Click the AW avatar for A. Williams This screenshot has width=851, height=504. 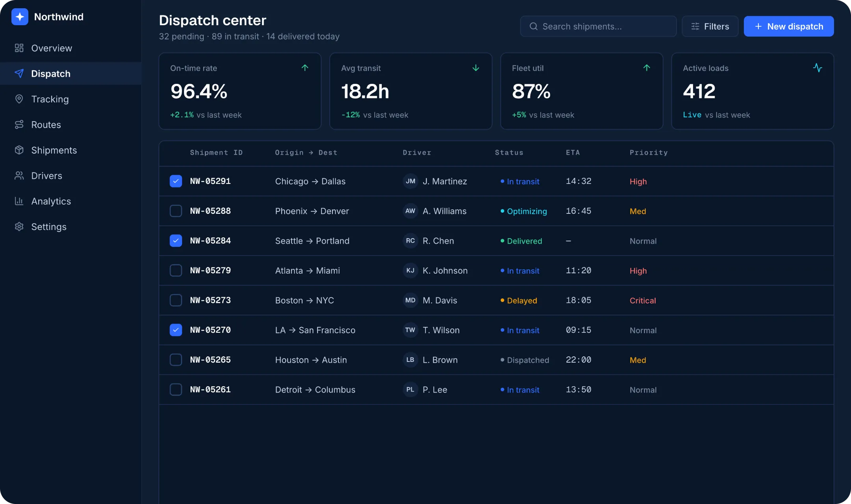coord(411,211)
